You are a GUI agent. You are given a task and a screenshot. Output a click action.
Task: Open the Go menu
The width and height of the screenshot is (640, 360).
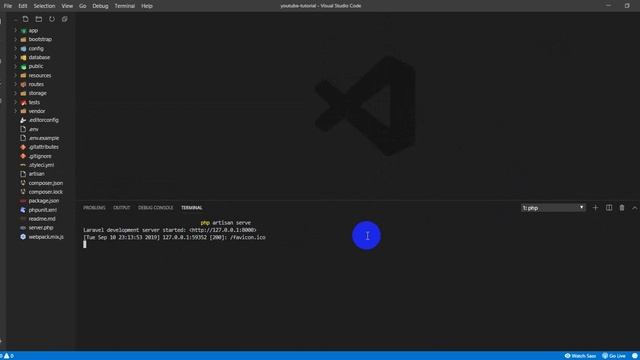tap(82, 6)
